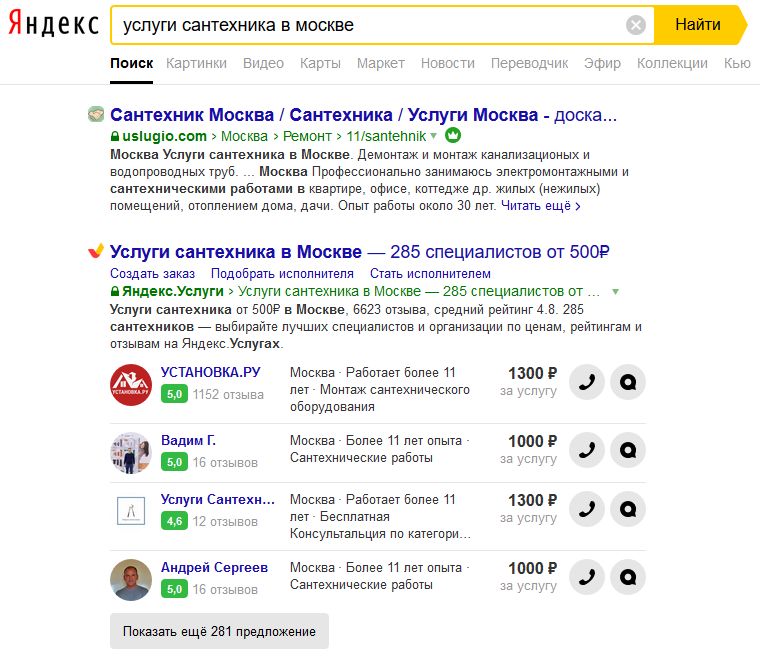This screenshot has height=662, width=760.
Task: Click Андрей Сергеев 16 отзывов text
Action: (225, 590)
